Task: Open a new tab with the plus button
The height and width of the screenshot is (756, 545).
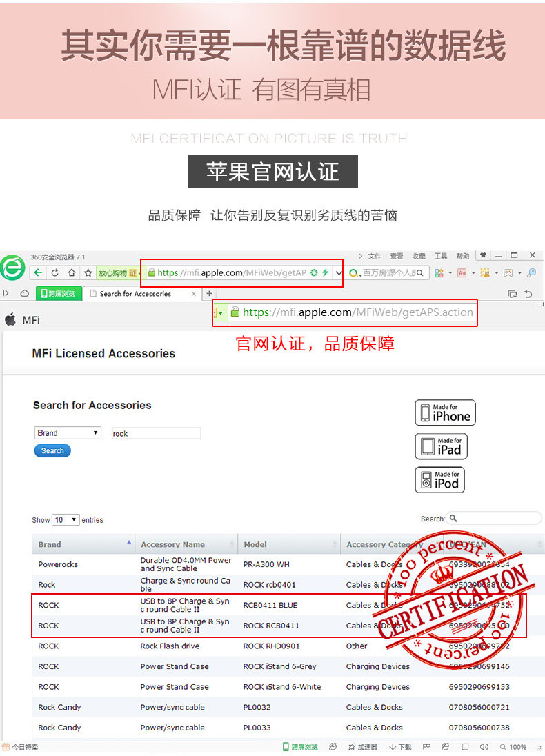Action: click(x=209, y=293)
